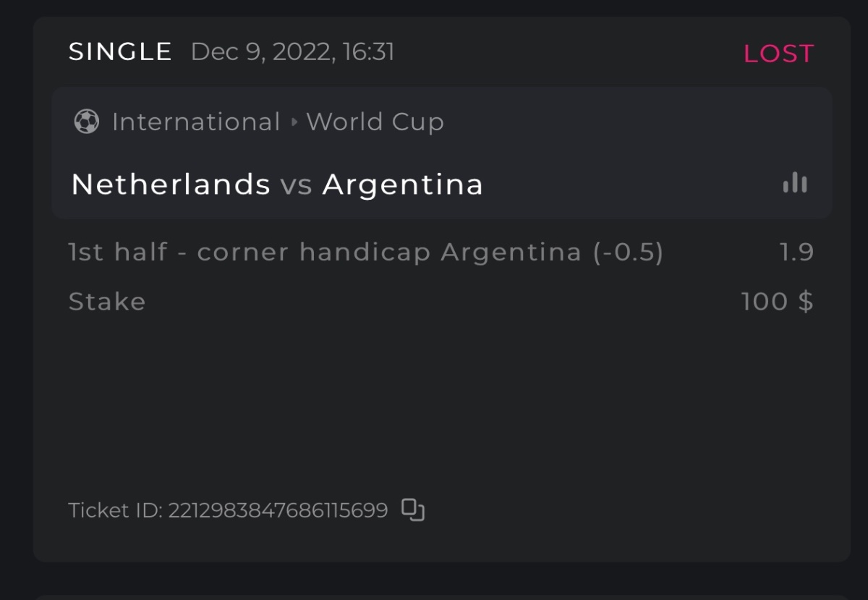The height and width of the screenshot is (600, 868).
Task: Click the Stake label
Action: (107, 301)
